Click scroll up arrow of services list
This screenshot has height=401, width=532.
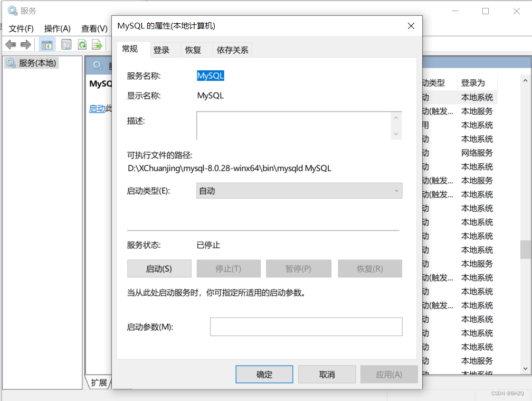tap(525, 81)
